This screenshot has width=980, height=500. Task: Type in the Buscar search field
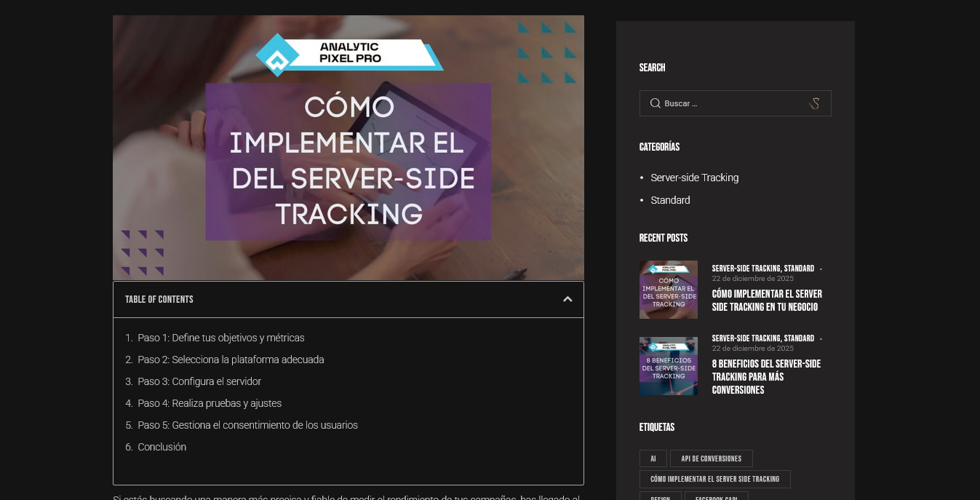coord(731,103)
